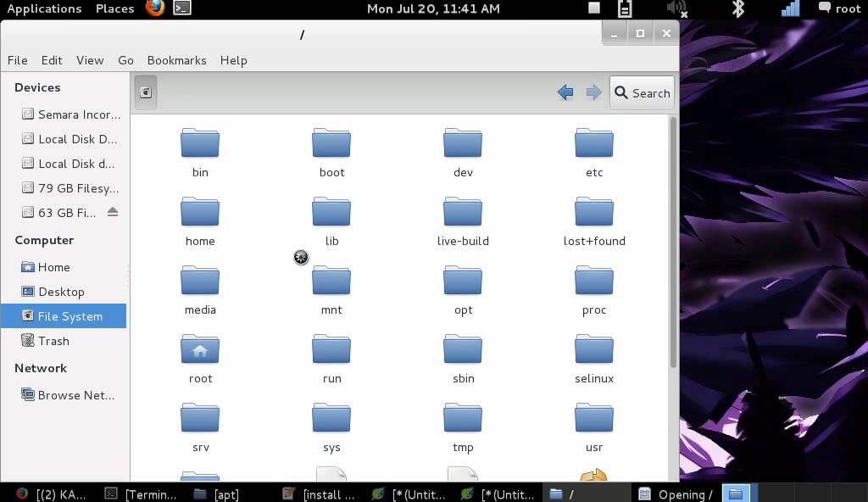Viewport: 868px width, 502px height.
Task: Open the Places menu
Action: [114, 8]
